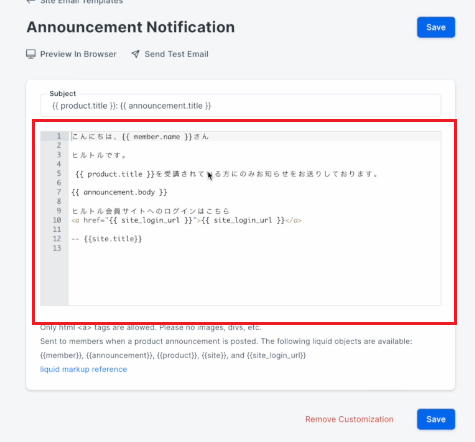Click the bottom Save button
Viewport: 475px width, 442px height.
[x=436, y=419]
